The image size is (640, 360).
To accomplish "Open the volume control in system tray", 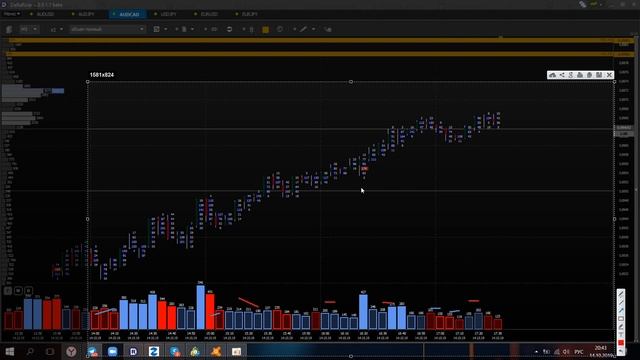I will pyautogui.click(x=566, y=352).
